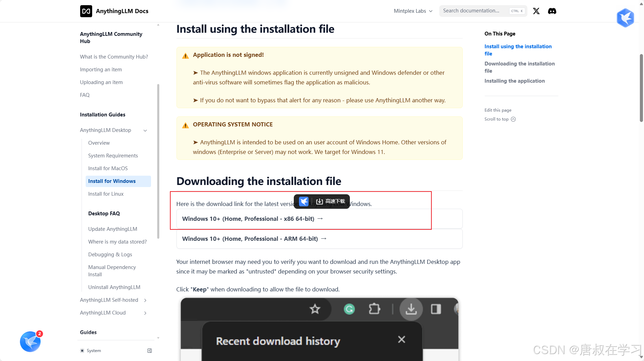The image size is (644, 361).
Task: Jump to Installing the application section
Action: (514, 81)
